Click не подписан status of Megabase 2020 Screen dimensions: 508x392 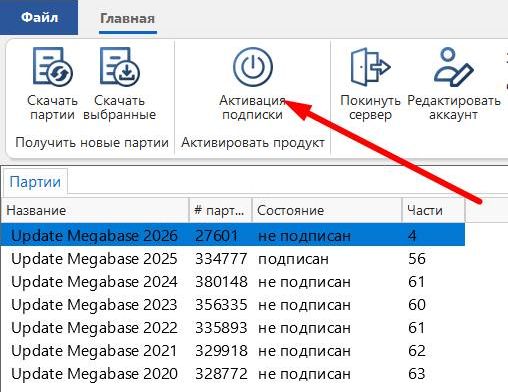[304, 374]
